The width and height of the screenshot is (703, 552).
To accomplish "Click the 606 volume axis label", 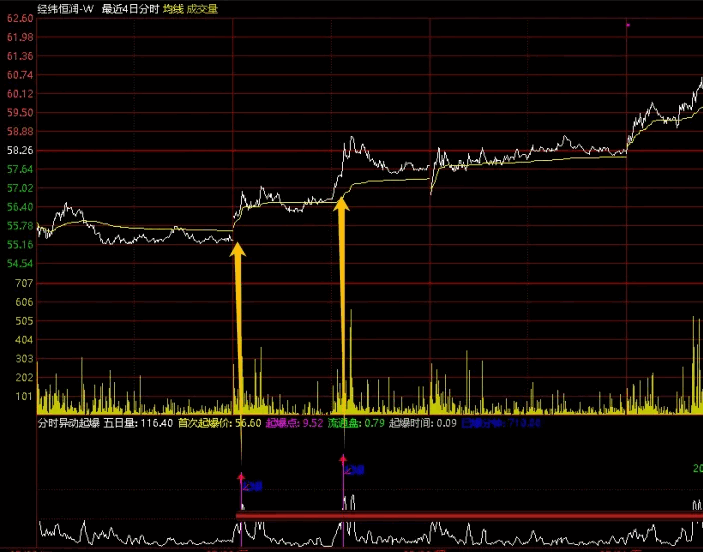I will tap(24, 302).
